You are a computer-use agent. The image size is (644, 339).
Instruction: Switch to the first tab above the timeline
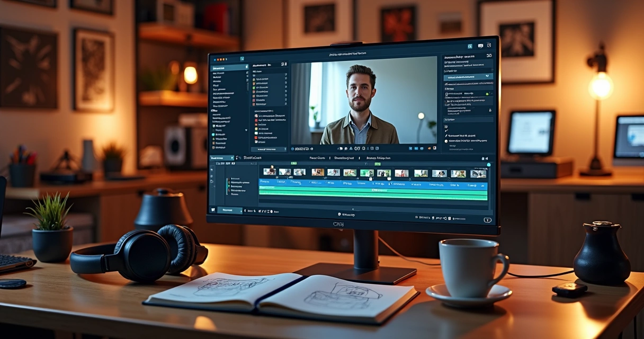coord(317,158)
